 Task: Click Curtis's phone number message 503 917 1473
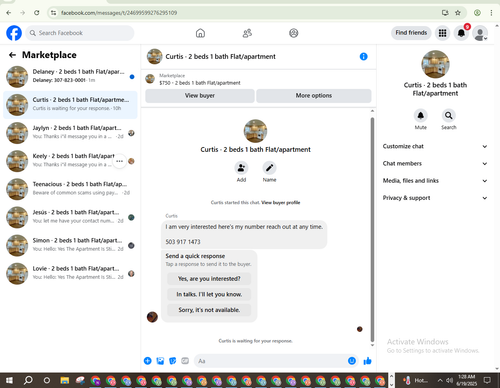(183, 242)
